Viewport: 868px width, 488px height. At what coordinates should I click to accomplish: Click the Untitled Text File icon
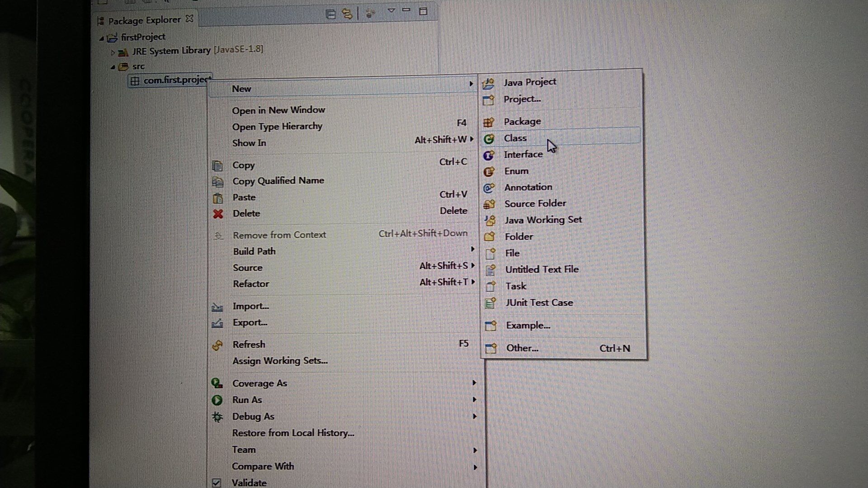coord(490,270)
